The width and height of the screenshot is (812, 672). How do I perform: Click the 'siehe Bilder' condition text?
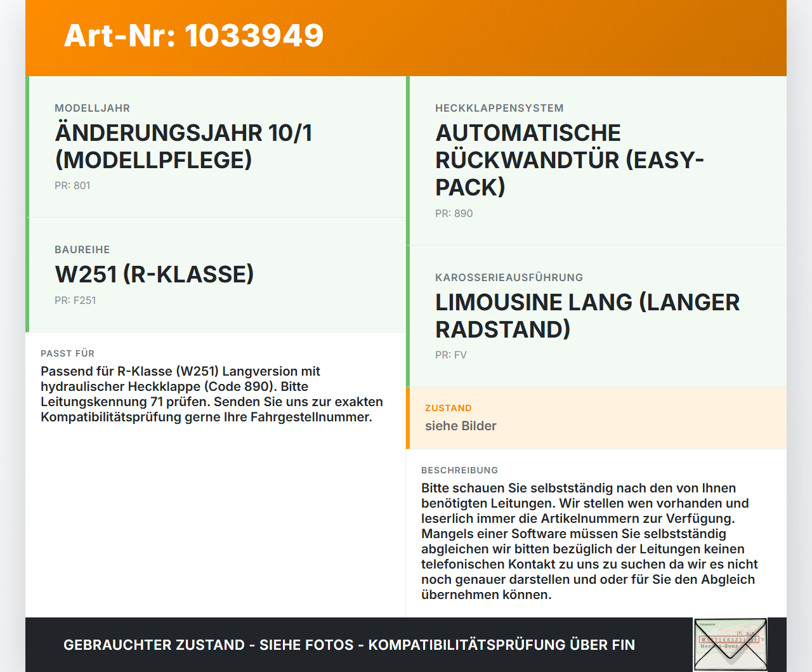coord(461,426)
